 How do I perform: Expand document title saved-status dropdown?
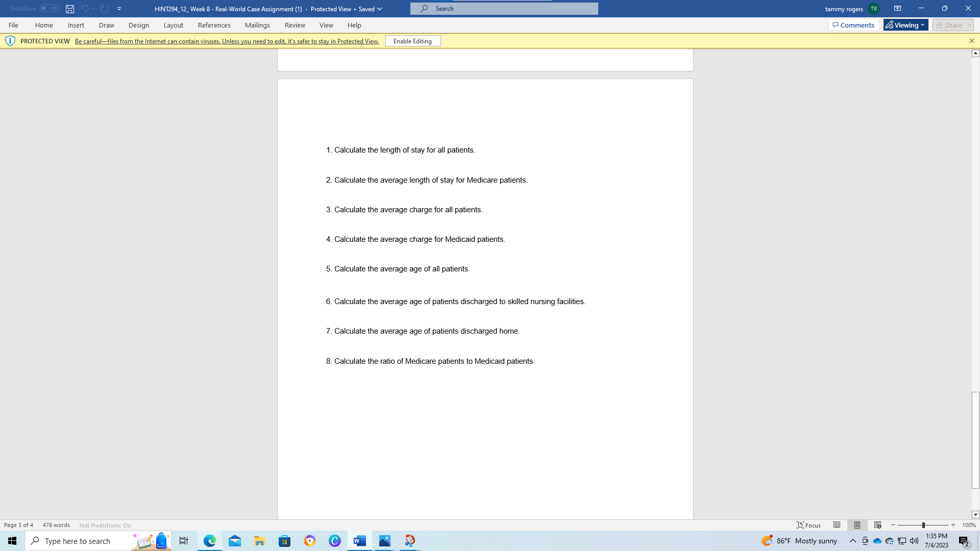(x=379, y=9)
